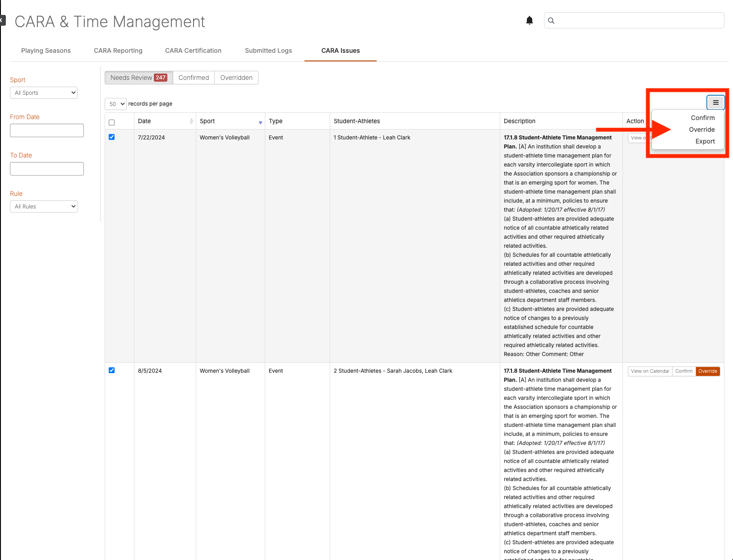Choose Export from the bulk actions menu
Viewport: 733px width, 560px height.
pyautogui.click(x=705, y=141)
